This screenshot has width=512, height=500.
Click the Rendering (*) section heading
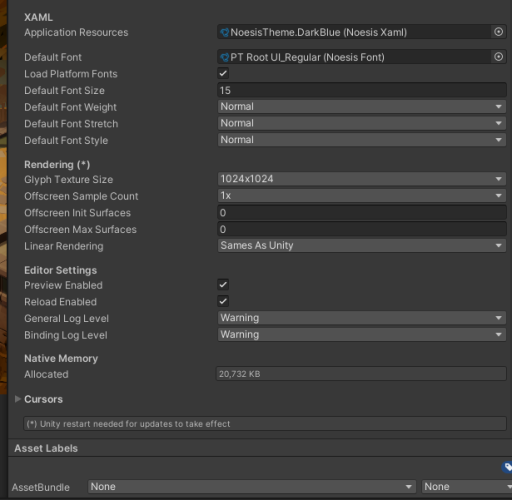pos(57,165)
